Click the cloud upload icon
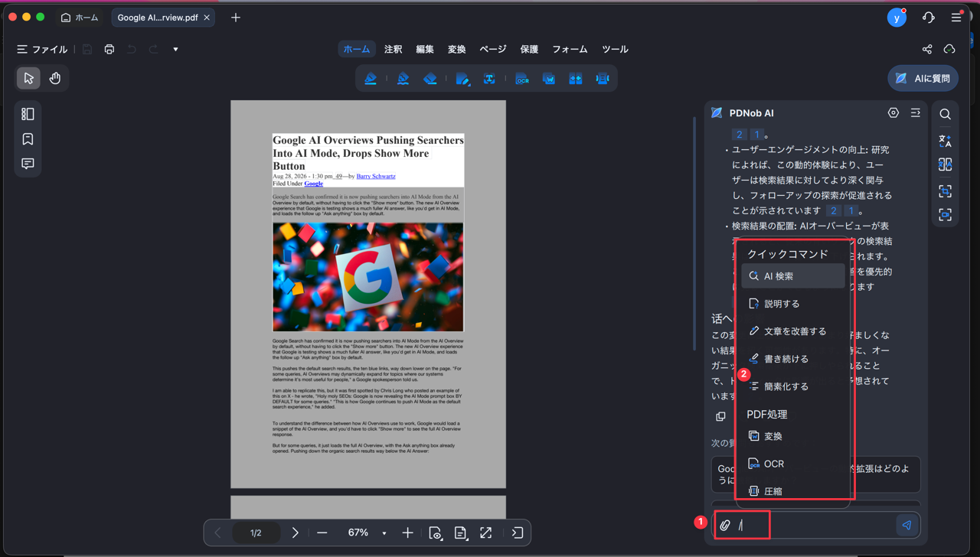Screen dimensions: 980x557 (949, 49)
